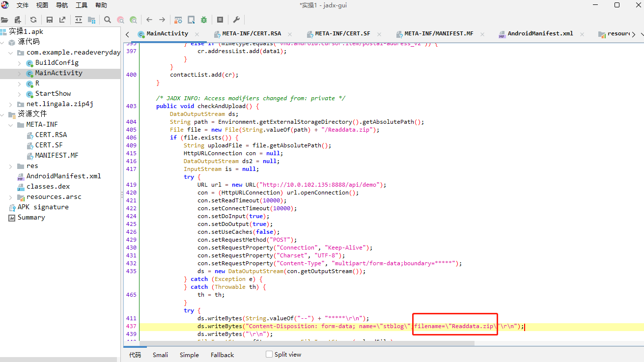Open the 文件 menu

click(23, 5)
